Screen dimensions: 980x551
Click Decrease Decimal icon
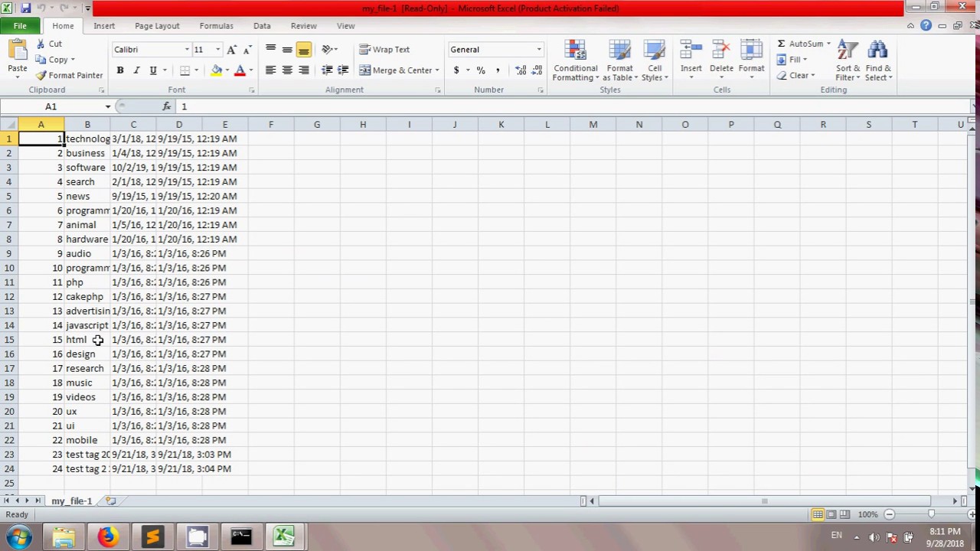click(536, 70)
